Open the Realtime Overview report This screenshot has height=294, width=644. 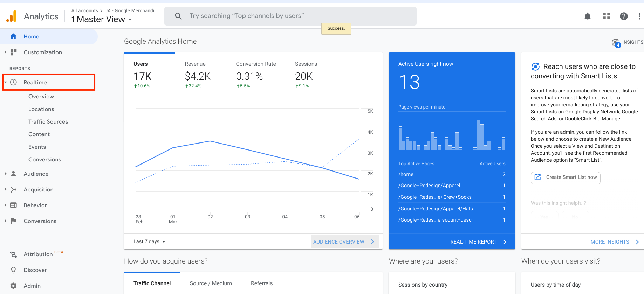tap(41, 96)
